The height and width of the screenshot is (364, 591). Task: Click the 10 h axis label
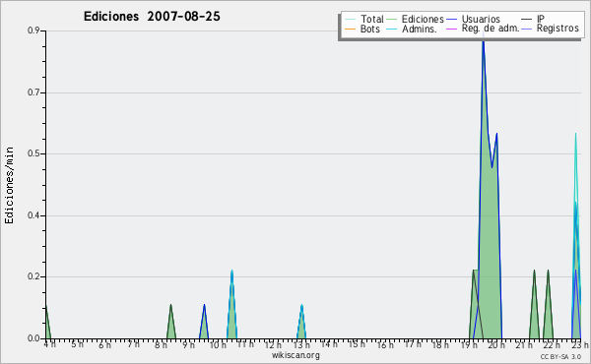pos(218,344)
